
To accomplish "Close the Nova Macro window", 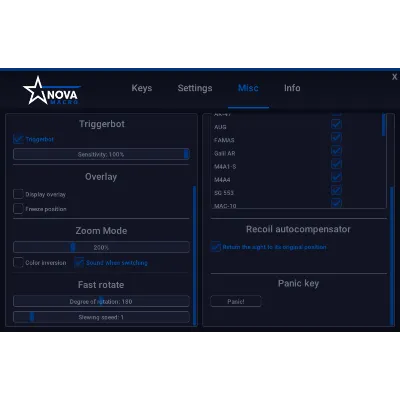I will [x=394, y=77].
